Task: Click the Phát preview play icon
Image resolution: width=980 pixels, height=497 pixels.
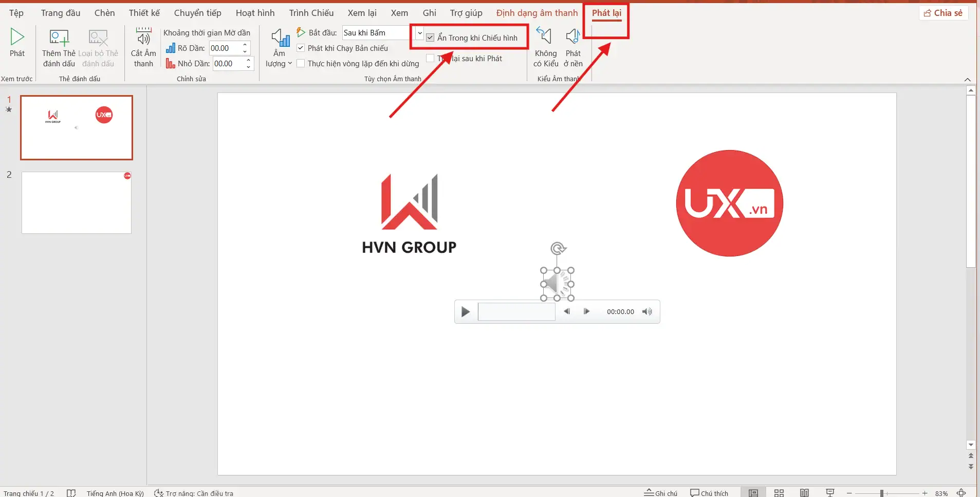Action: click(x=17, y=37)
